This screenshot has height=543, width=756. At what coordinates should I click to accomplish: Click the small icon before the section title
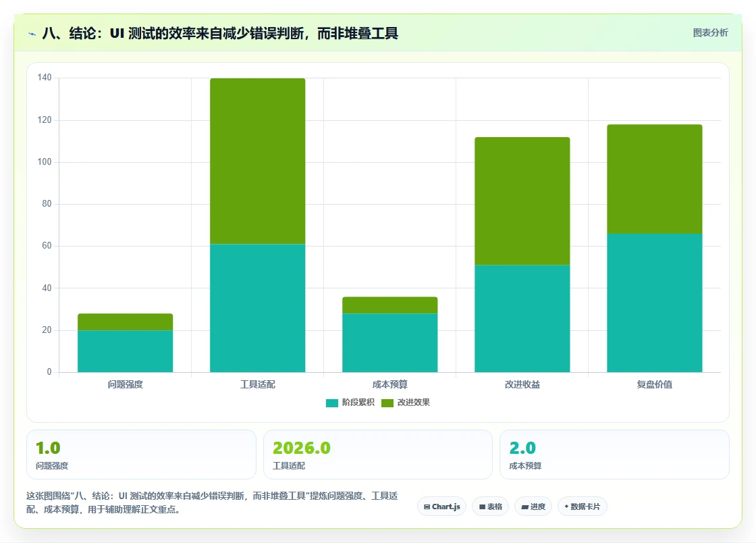(x=32, y=34)
